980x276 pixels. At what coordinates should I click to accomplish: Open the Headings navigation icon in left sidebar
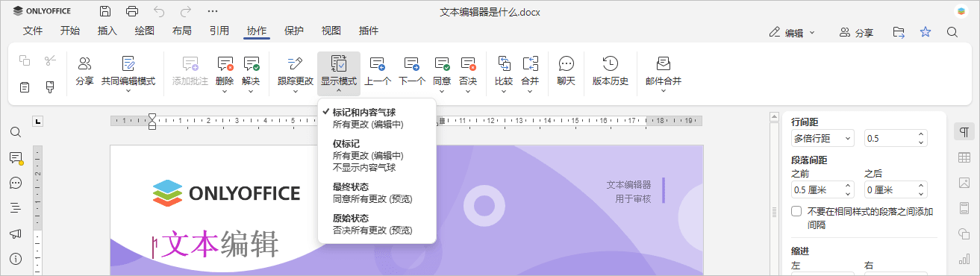[16, 208]
